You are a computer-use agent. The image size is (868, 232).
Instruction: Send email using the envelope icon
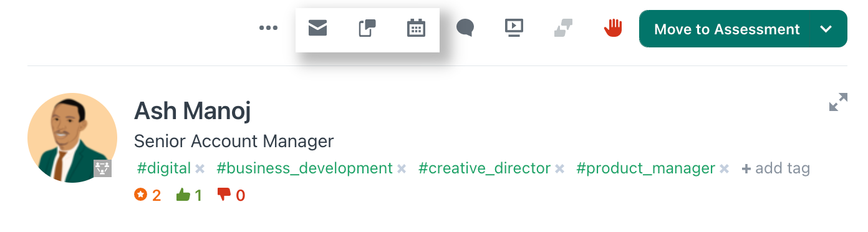coord(318,28)
